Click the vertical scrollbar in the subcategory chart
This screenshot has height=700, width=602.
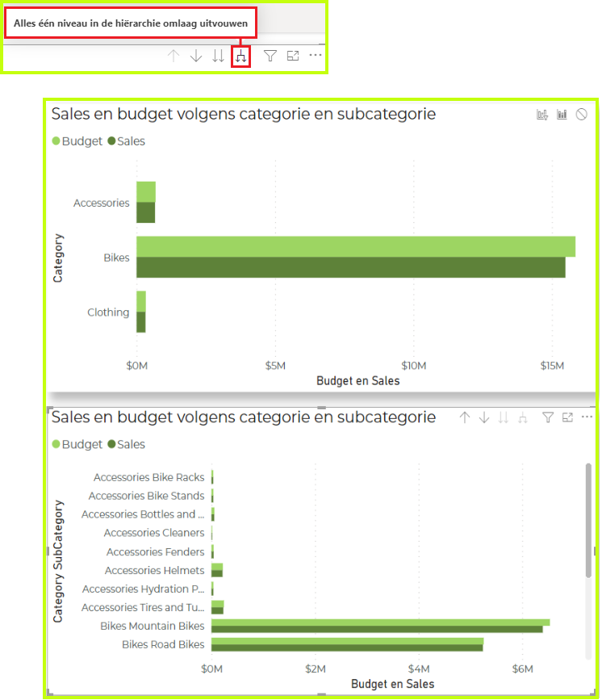pos(588,521)
